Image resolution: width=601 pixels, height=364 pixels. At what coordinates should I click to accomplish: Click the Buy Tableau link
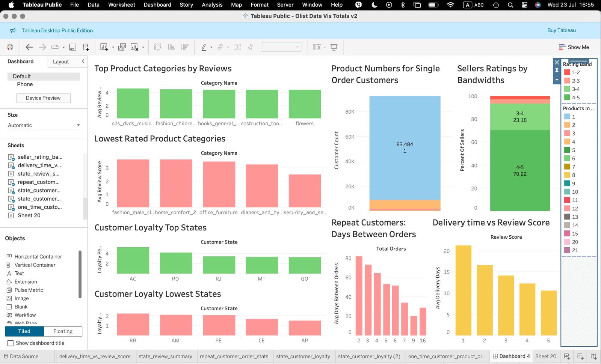tap(561, 30)
